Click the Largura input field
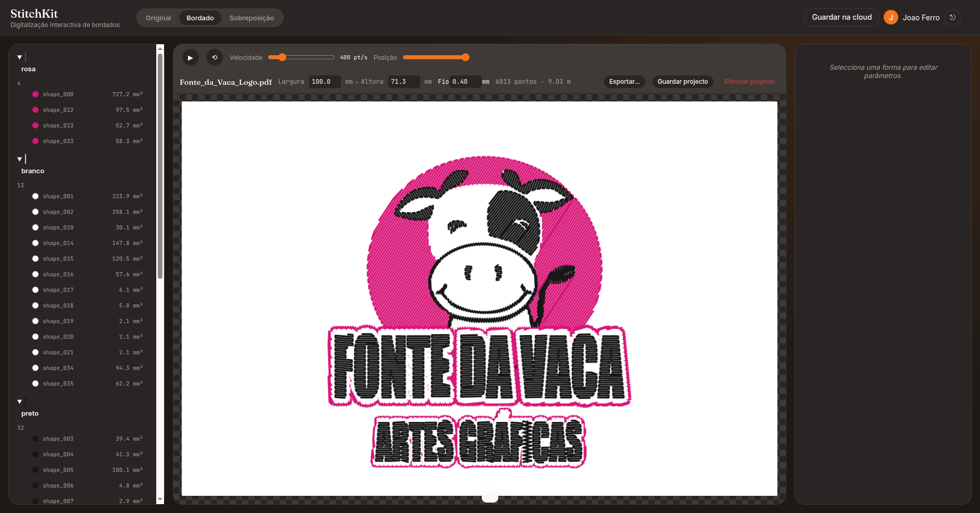Screen dimensions: 980x513 [324, 82]
